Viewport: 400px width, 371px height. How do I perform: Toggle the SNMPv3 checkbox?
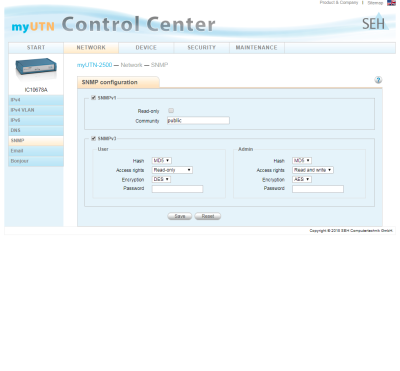point(94,138)
